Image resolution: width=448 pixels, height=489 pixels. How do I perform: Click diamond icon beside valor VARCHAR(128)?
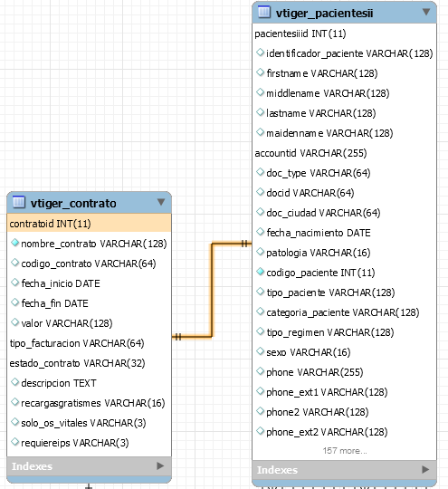14,322
